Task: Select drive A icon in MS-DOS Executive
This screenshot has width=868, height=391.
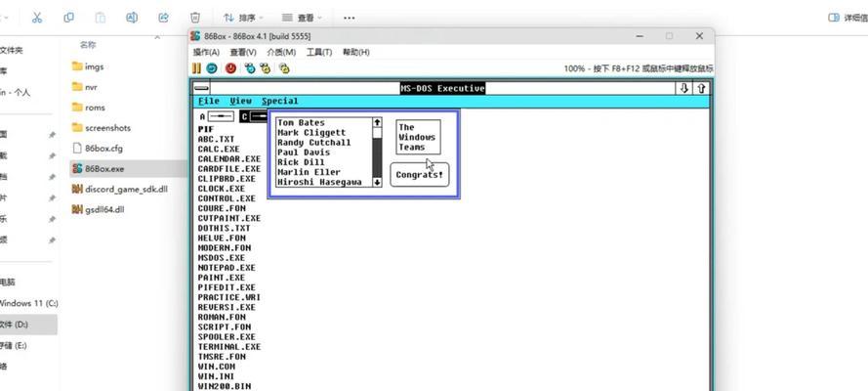Action: pyautogui.click(x=217, y=117)
